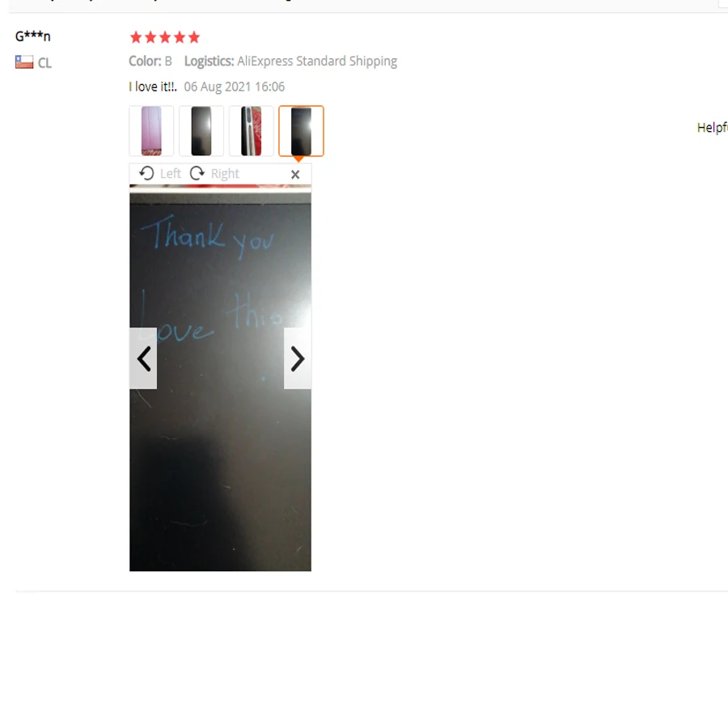The width and height of the screenshot is (728, 728).
Task: Click the CL country label
Action: 44,63
